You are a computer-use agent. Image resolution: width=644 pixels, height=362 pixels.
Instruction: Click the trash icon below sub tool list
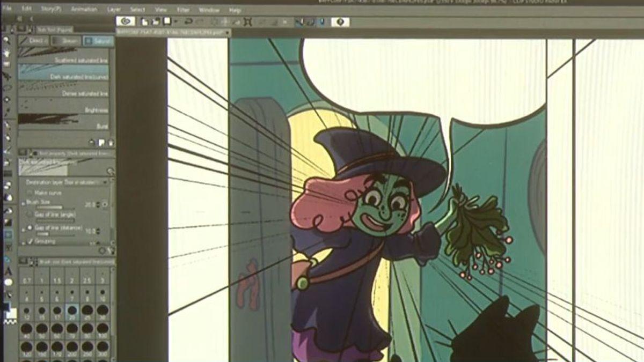(x=111, y=142)
